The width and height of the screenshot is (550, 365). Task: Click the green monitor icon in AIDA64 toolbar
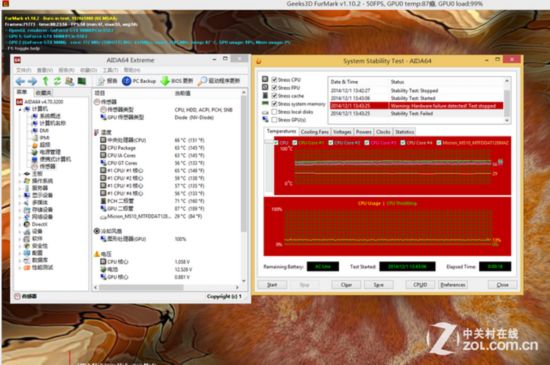82,81
